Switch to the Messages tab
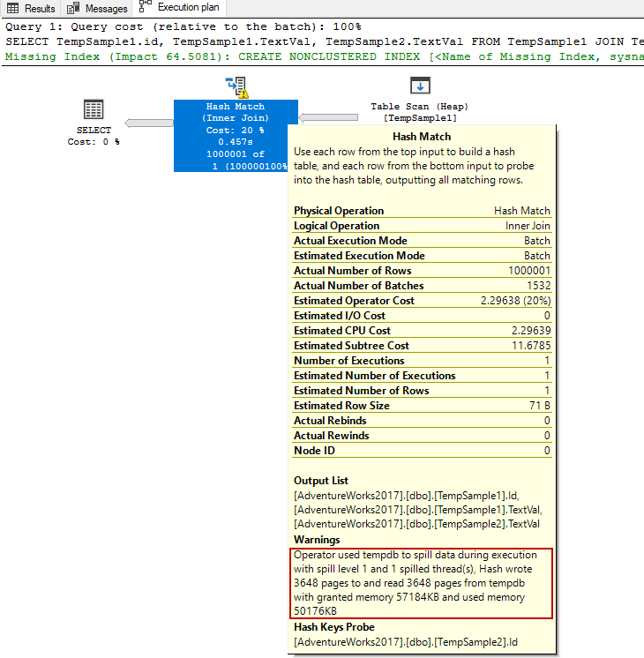This screenshot has height=658, width=644. tap(97, 8)
